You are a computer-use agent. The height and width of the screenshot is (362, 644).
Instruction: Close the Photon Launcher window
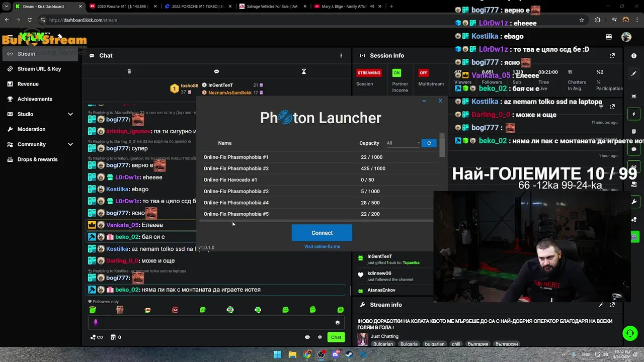tap(440, 101)
